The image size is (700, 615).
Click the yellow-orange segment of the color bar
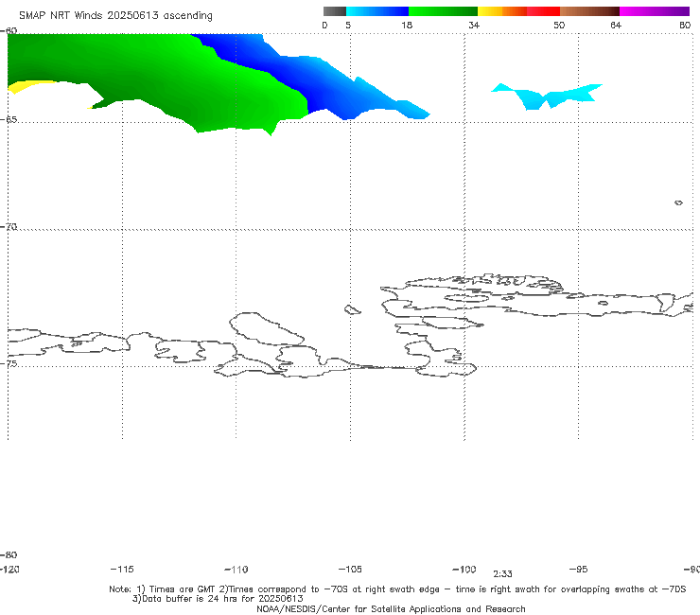click(x=502, y=11)
